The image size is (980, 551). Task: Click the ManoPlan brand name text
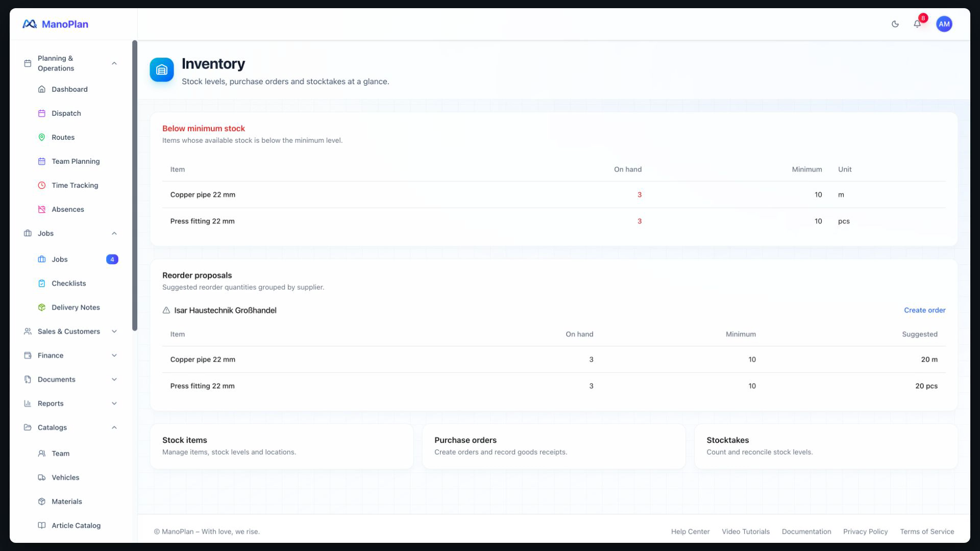pos(65,24)
